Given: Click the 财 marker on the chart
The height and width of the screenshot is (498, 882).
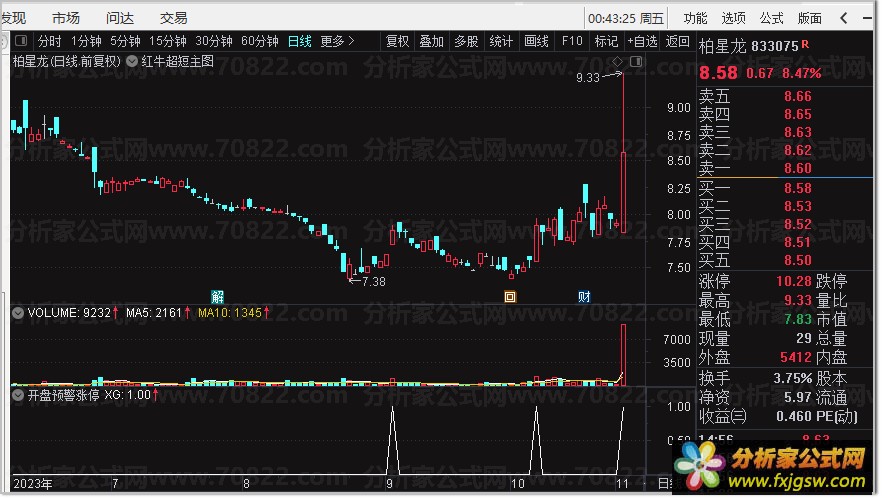Looking at the screenshot, I should pyautogui.click(x=584, y=297).
